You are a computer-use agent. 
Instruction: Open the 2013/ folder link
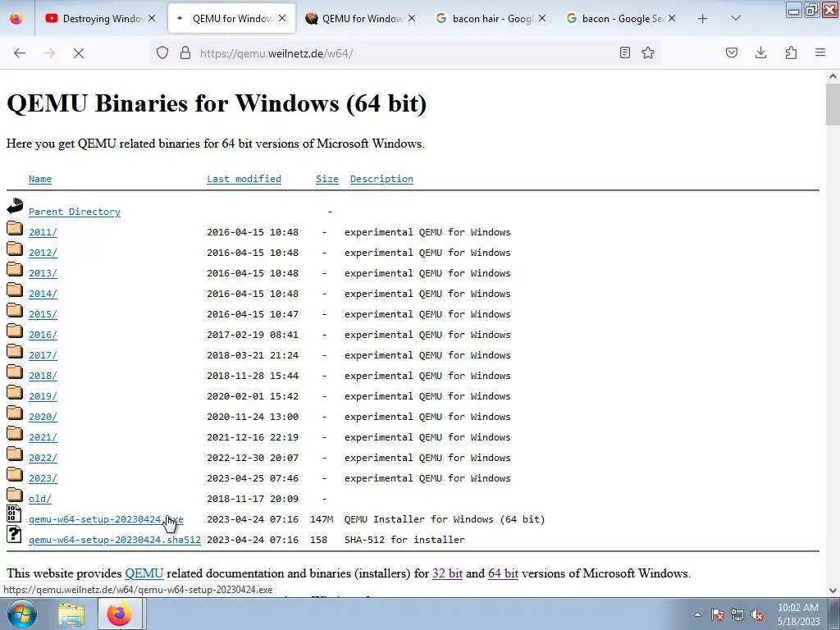pos(43,273)
